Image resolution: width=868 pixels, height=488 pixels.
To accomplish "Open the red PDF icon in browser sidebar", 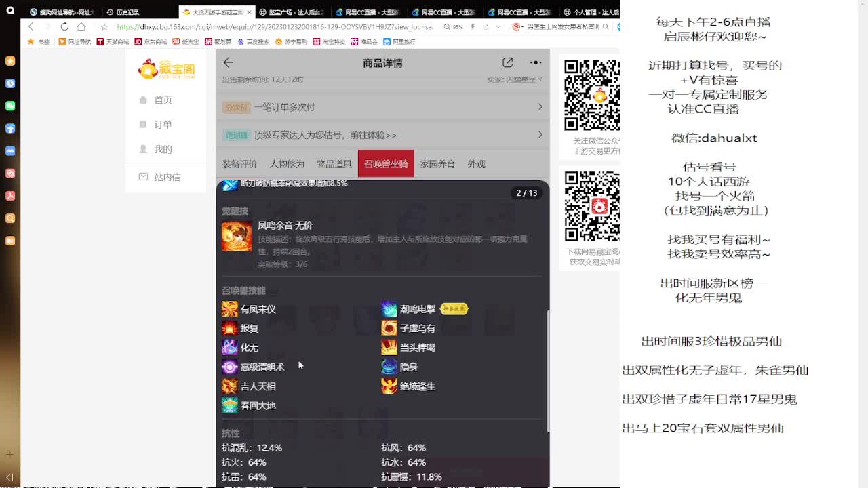I will click(x=10, y=196).
